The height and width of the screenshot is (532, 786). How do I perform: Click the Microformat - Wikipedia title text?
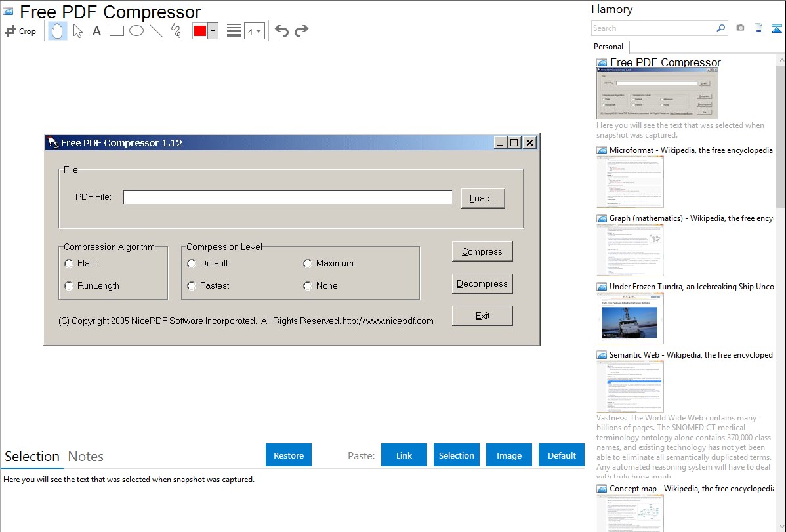[691, 150]
